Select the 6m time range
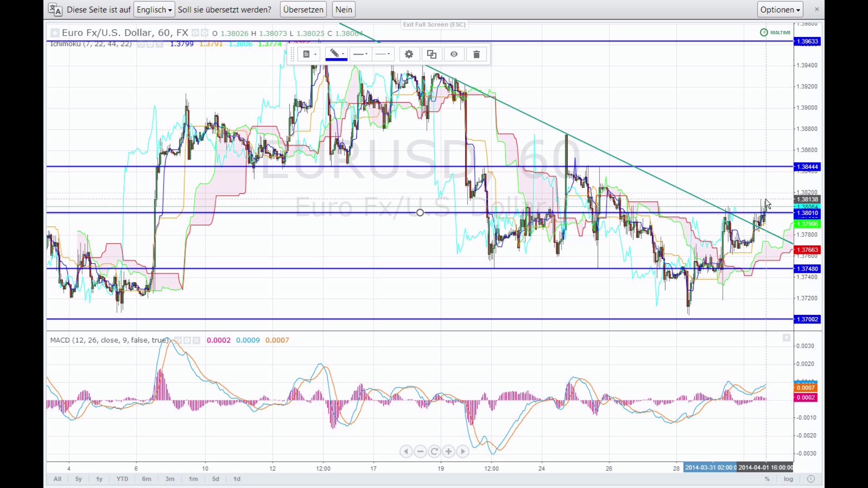868x488 pixels. pos(146,479)
